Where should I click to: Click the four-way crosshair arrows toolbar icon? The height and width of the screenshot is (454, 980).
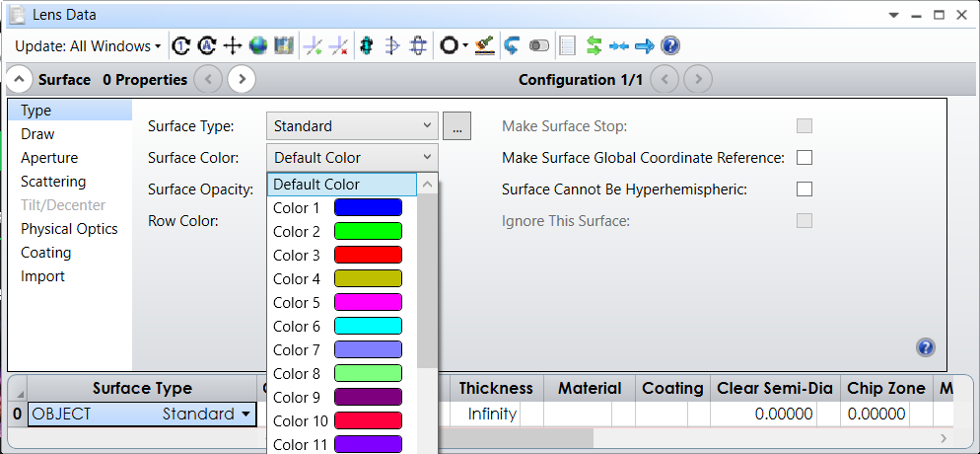coord(233,45)
